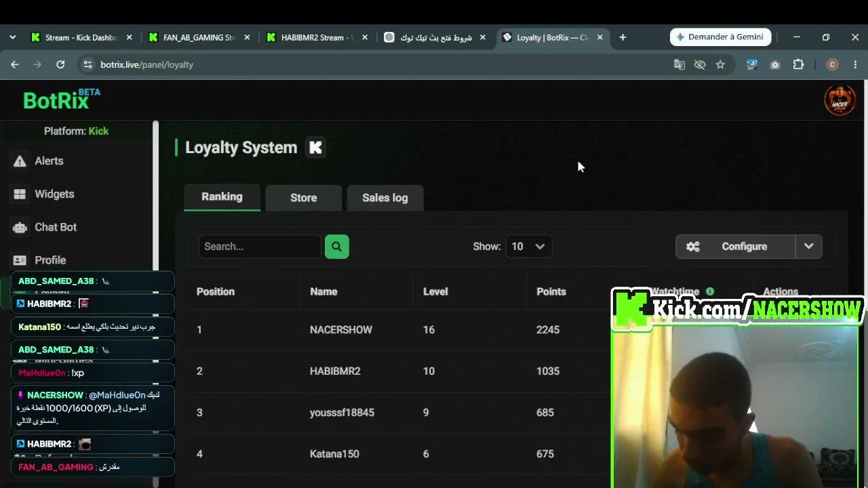Select the Ranking tab
This screenshot has width=868, height=488.
[222, 197]
